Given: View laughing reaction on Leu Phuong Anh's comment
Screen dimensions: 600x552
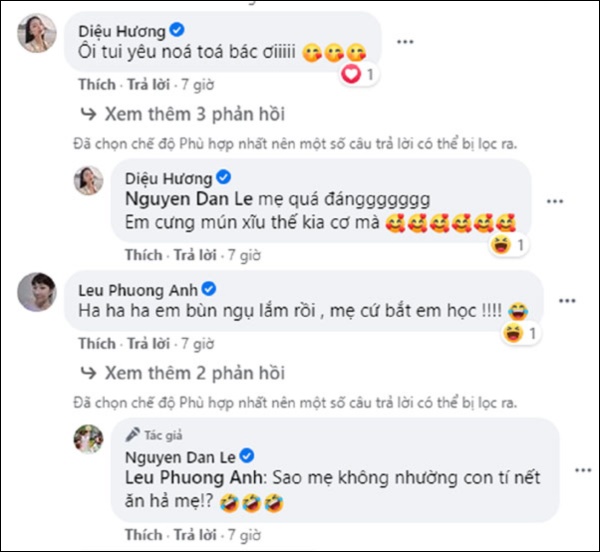Looking at the screenshot, I should click(520, 333).
